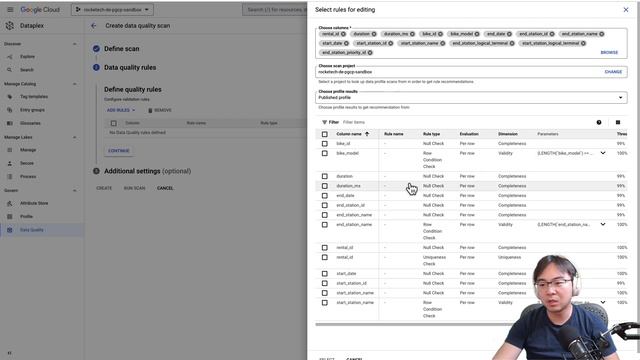This screenshot has height=360, width=640.
Task: Check the end_station_id Null Check rule
Action: (324, 205)
